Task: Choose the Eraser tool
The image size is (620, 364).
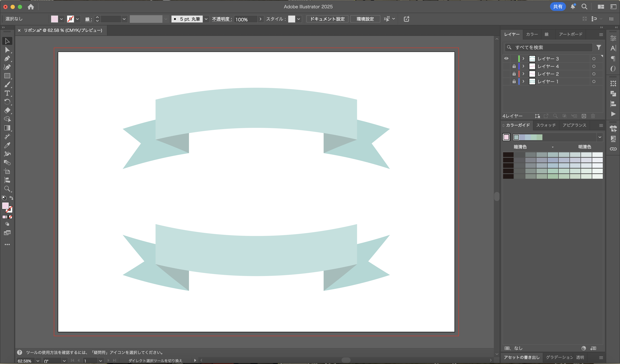Action: [x=7, y=110]
